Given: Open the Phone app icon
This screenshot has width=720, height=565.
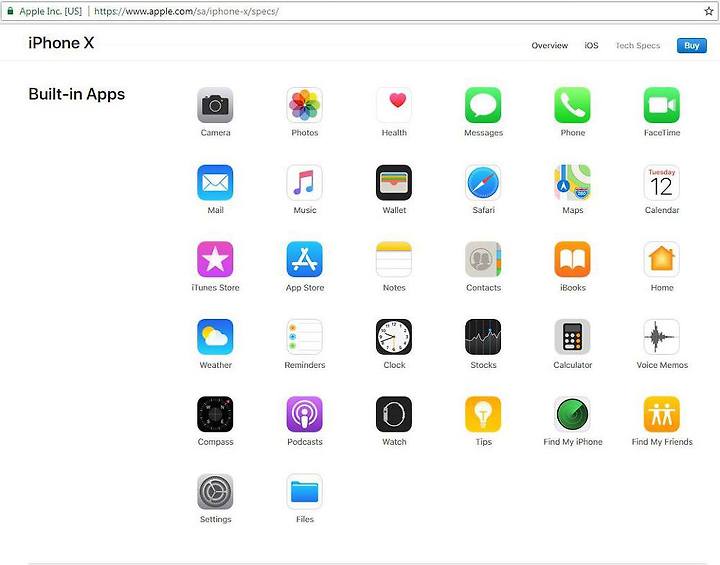Looking at the screenshot, I should coord(573,105).
